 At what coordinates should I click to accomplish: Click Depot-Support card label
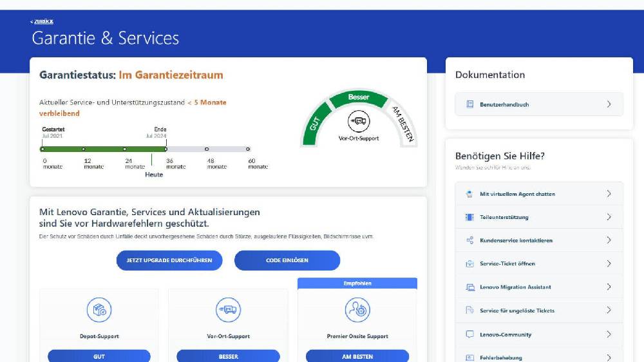coord(99,336)
